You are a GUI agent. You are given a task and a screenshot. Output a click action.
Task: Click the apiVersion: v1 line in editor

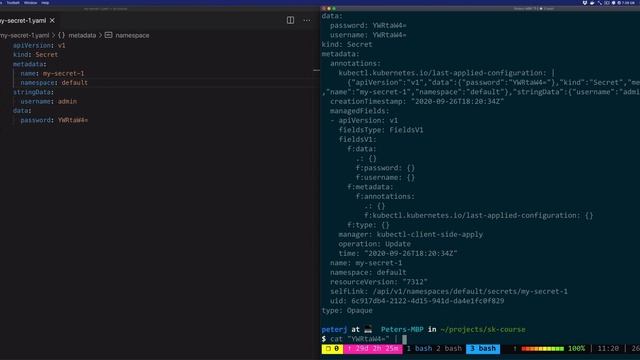click(39, 45)
